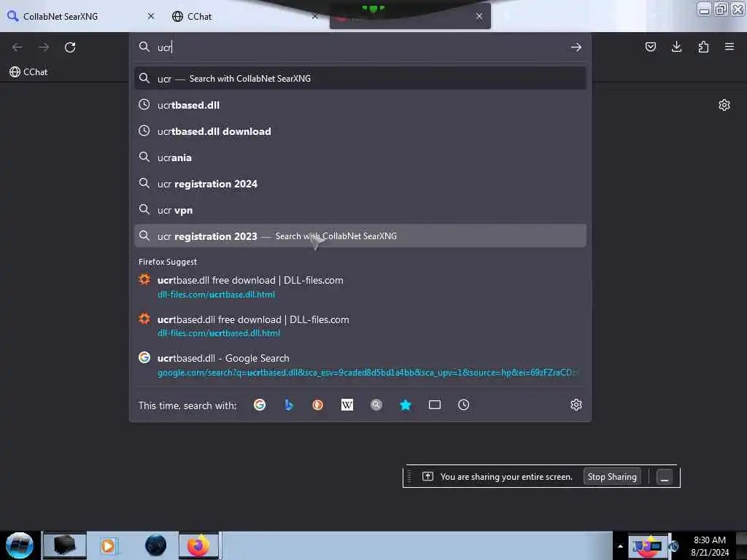Screen dimensions: 747x560
Task: Open the taskbar clock showing 8:30 AM
Action: pyautogui.click(x=709, y=546)
